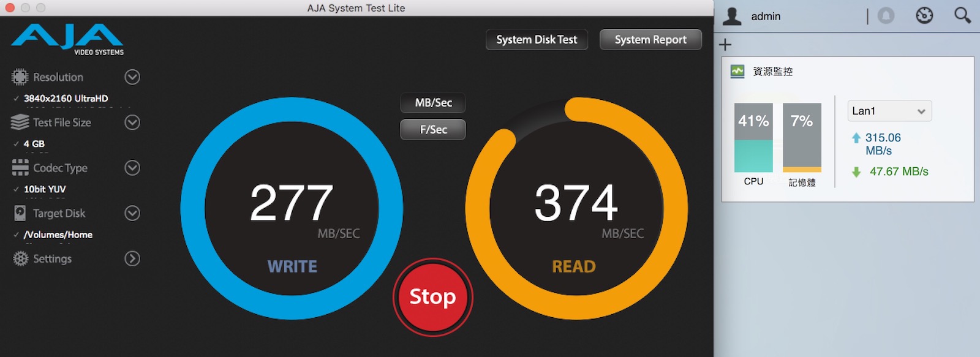The image size is (980, 357).
Task: Click the Test File Size stack icon
Action: 20,122
